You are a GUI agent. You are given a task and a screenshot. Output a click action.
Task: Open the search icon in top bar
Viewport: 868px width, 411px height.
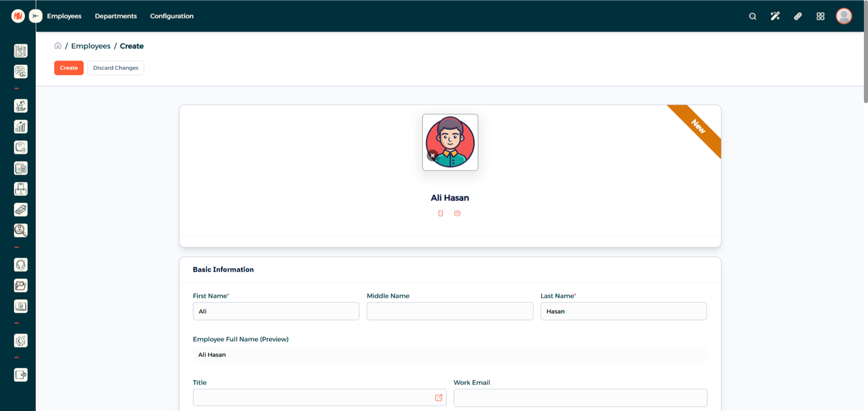tap(752, 16)
